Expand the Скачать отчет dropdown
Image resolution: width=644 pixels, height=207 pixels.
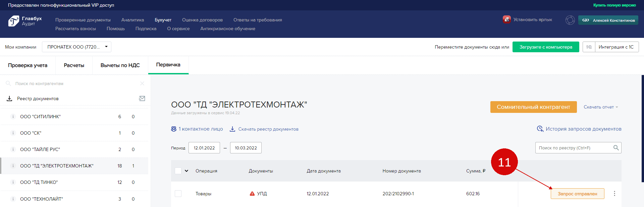(x=601, y=107)
